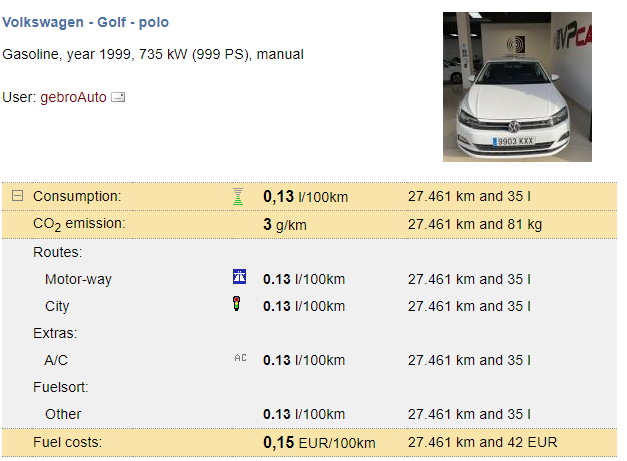Click the 3 g/km emission value
The image size is (627, 461).
point(285,225)
